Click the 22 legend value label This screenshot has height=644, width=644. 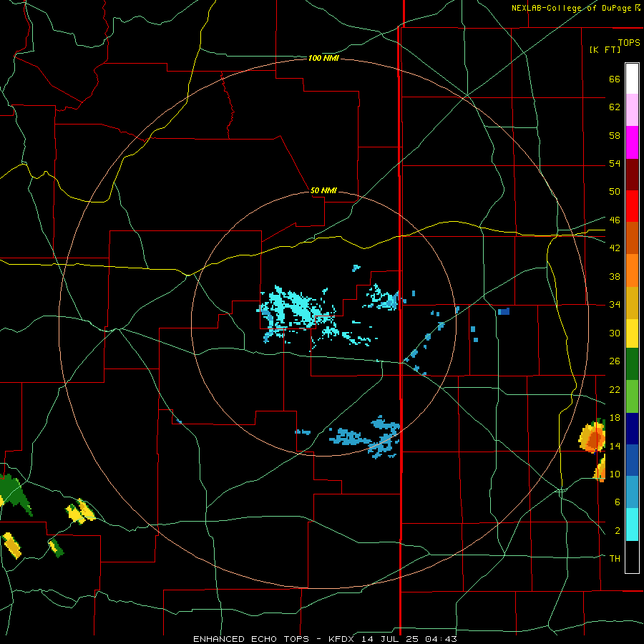click(615, 389)
